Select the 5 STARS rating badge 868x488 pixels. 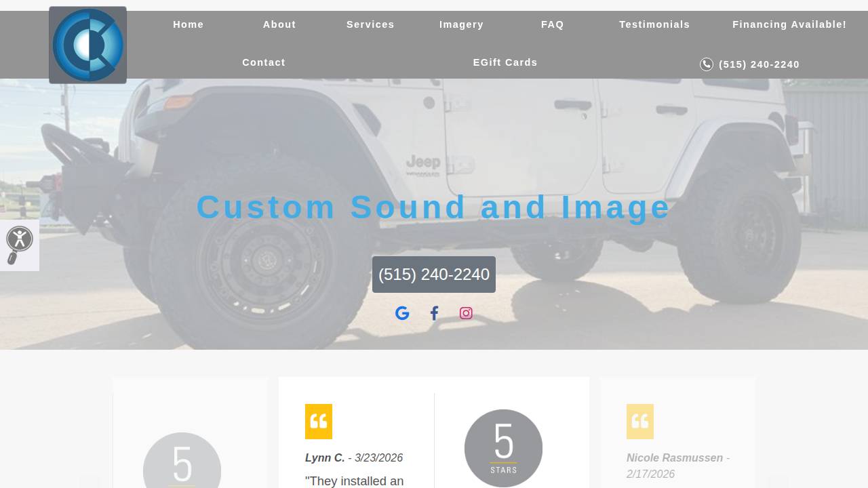click(x=503, y=447)
